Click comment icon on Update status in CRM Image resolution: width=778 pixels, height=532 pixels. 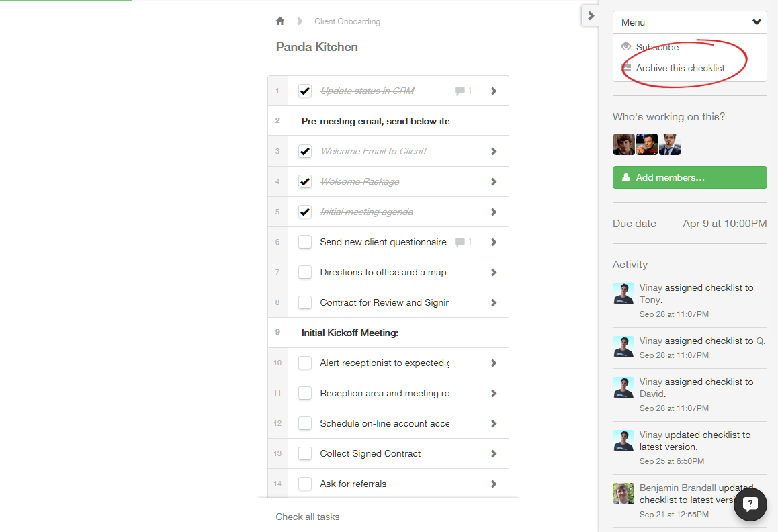460,91
